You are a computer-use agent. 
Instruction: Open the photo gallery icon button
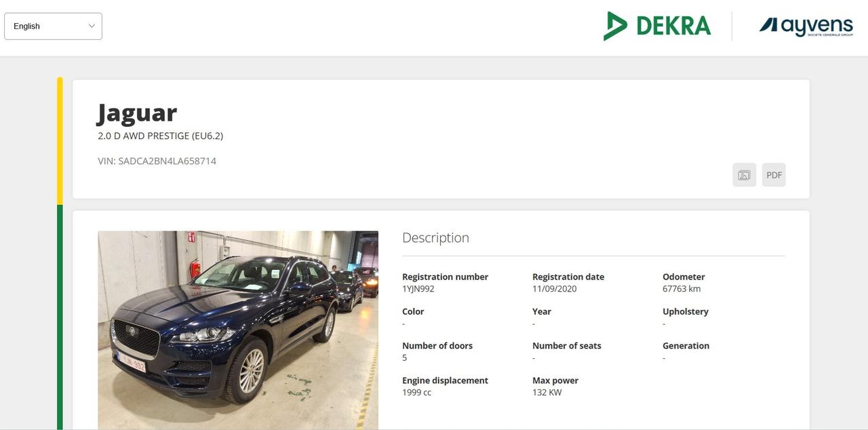[744, 175]
